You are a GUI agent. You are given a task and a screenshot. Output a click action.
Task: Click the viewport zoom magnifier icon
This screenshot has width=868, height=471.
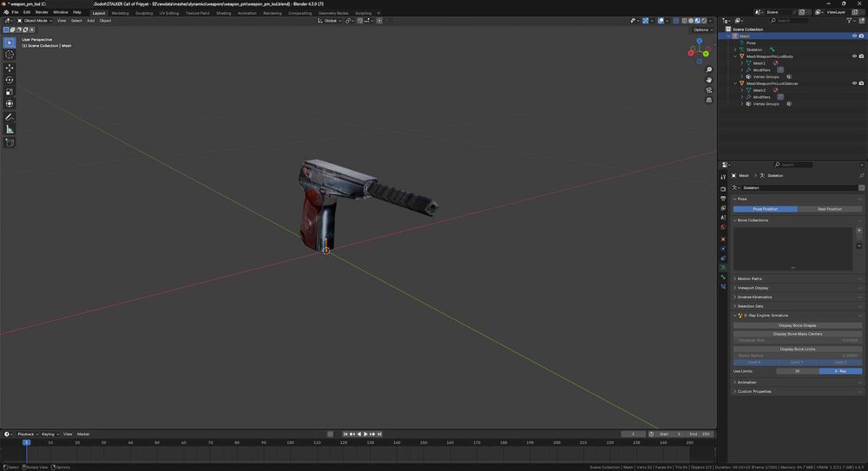(708, 69)
